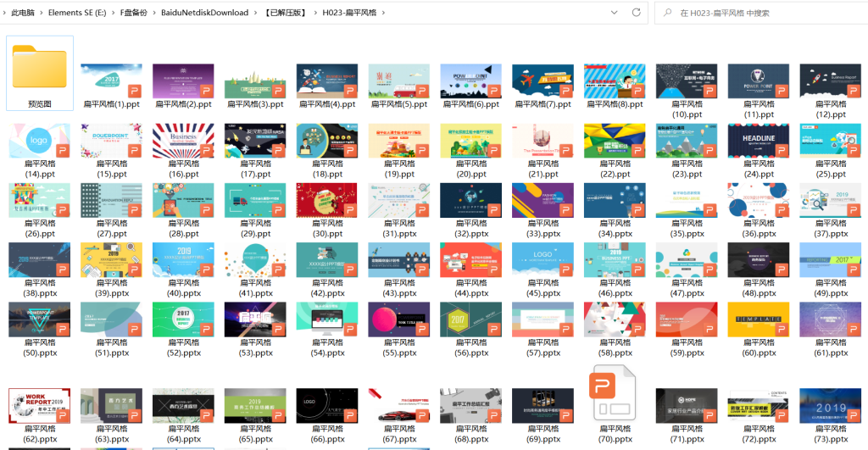Image resolution: width=868 pixels, height=450 pixels.
Task: Select the file 扁平风格(55).pptx
Action: point(398,319)
